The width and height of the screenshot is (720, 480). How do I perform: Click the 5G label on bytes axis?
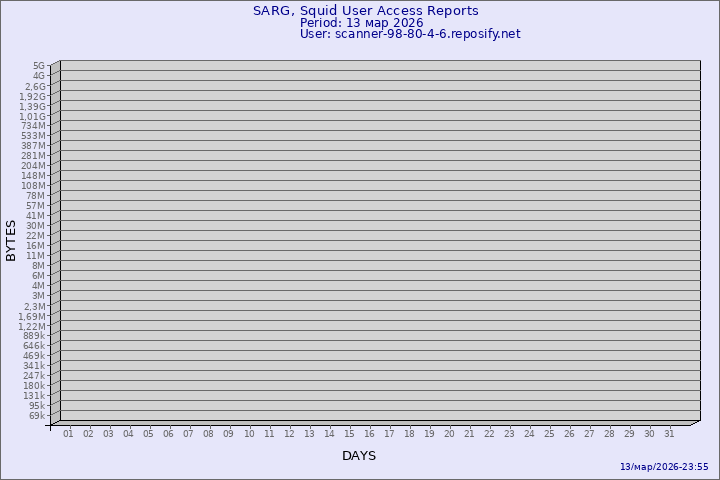point(38,66)
